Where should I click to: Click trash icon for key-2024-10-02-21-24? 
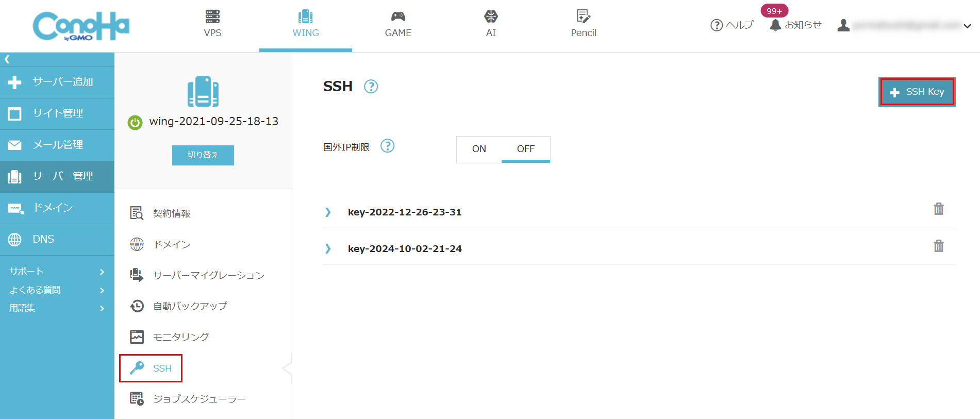point(938,246)
